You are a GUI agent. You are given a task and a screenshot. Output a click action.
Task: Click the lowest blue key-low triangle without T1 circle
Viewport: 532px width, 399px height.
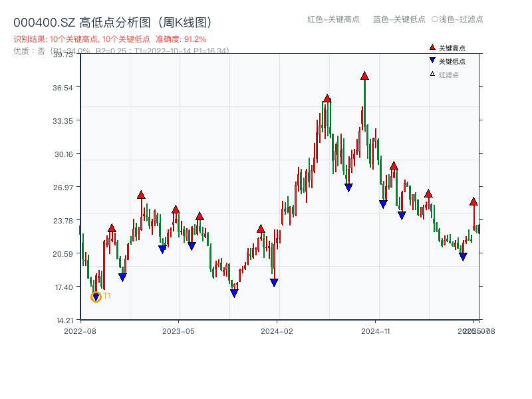(234, 293)
